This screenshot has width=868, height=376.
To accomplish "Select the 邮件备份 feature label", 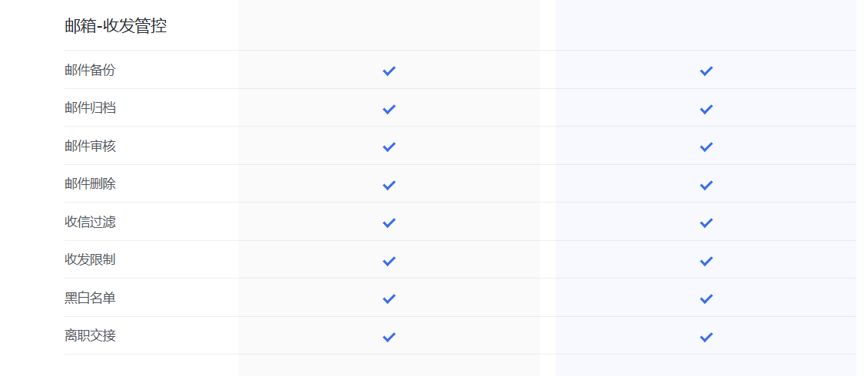I will coord(90,70).
